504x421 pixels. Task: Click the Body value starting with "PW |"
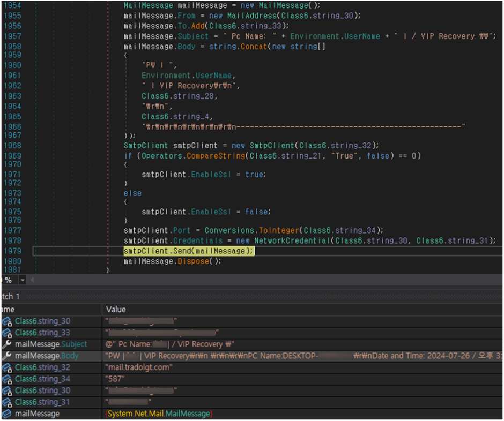[x=303, y=356]
